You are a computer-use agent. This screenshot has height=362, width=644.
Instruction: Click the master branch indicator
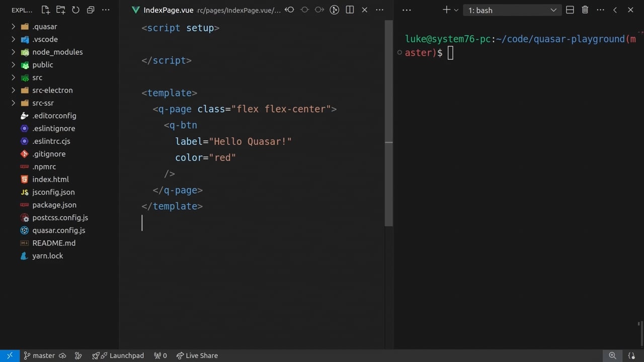(x=39, y=355)
